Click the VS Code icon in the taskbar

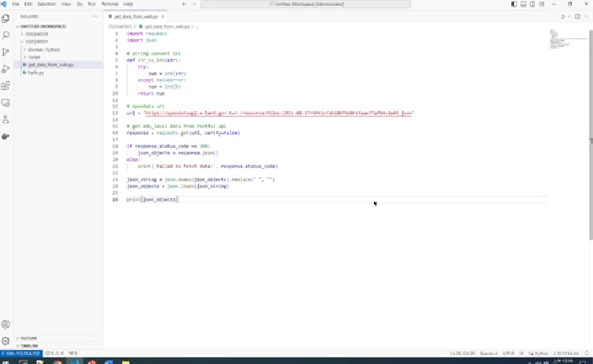74,362
